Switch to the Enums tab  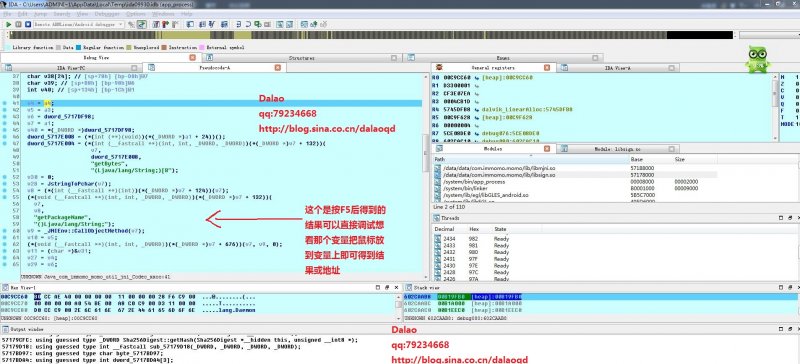click(x=503, y=58)
